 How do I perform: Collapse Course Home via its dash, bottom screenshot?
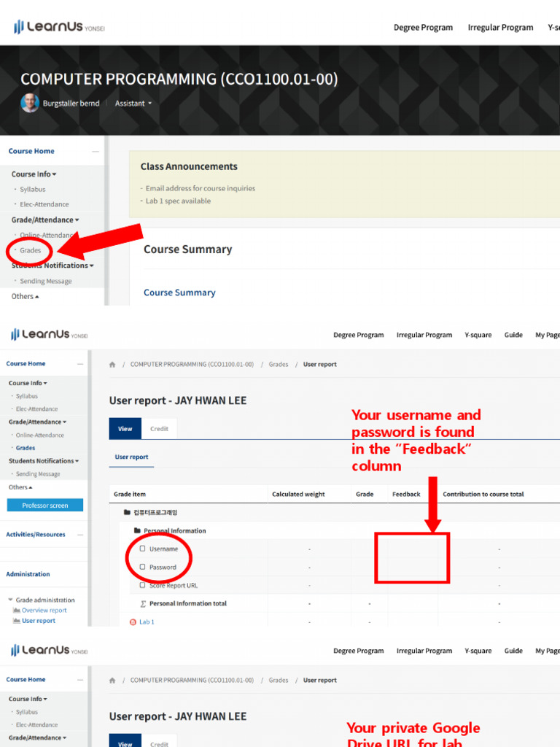tap(80, 679)
